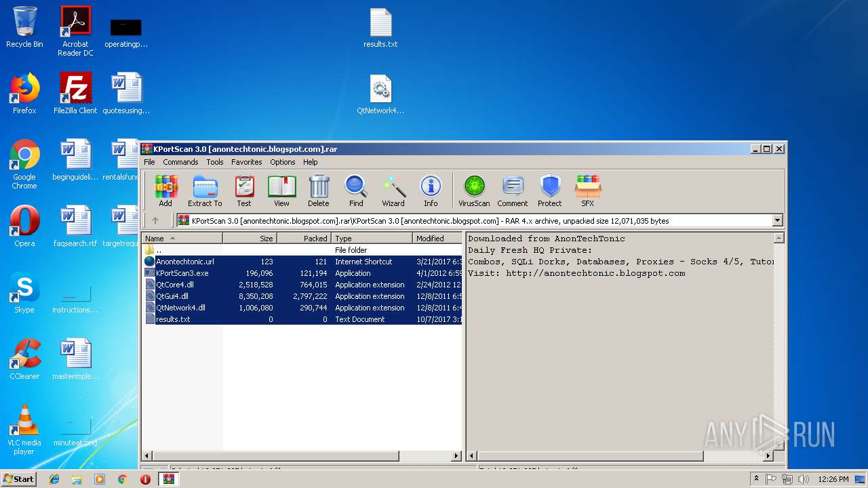Select QtCore4.dll in file list
The width and height of the screenshot is (868, 488).
(x=302, y=285)
